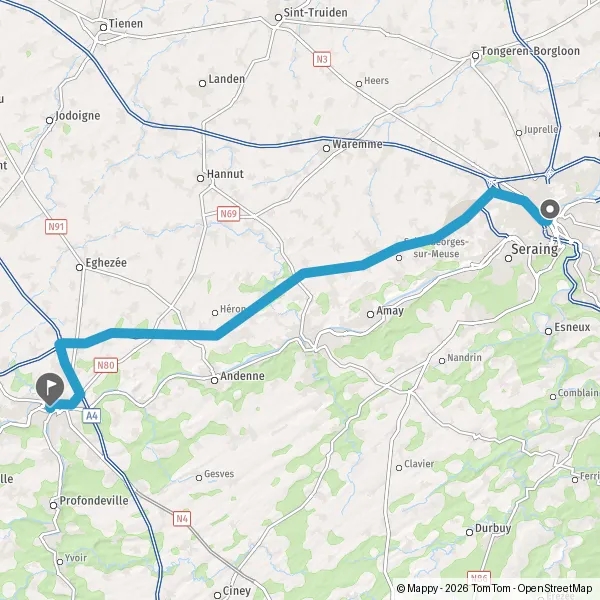Open the TomTom attribution link
This screenshot has width=600, height=600.
(491, 588)
